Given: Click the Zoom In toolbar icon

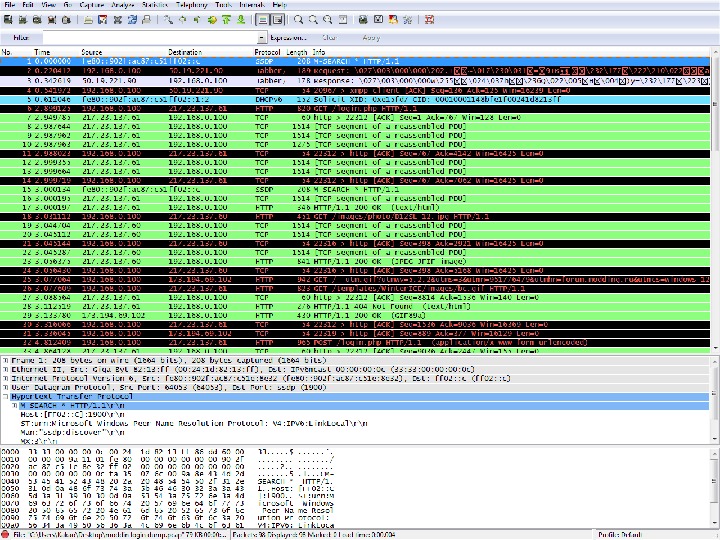Looking at the screenshot, I should pyautogui.click(x=300, y=19).
